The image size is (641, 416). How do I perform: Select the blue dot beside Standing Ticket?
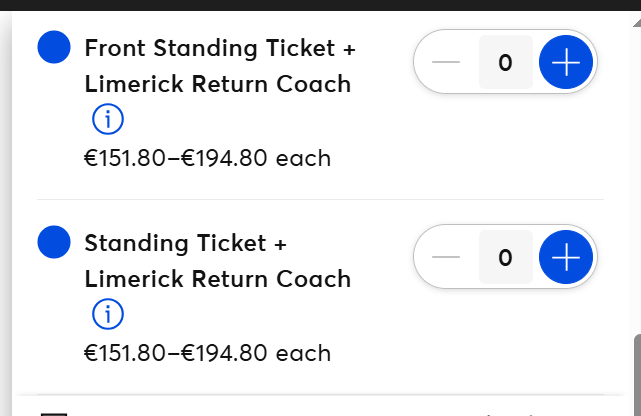coord(54,242)
